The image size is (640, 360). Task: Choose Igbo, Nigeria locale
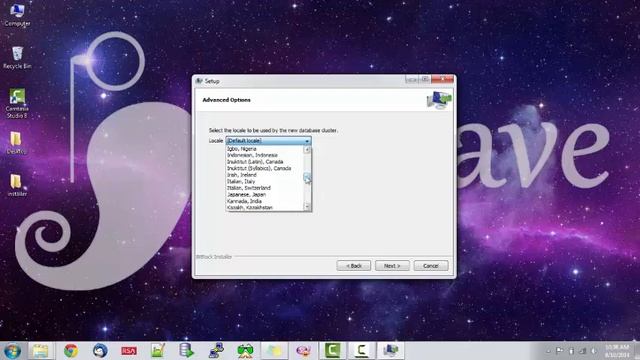(265, 149)
